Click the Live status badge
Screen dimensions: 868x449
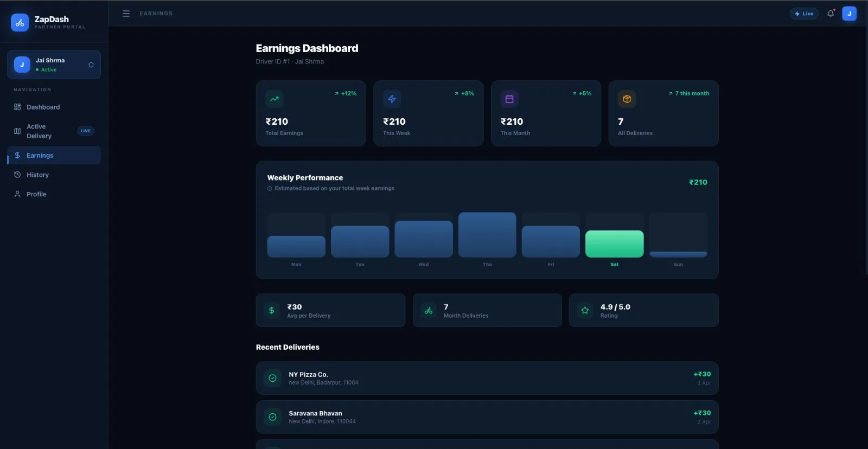pos(804,14)
